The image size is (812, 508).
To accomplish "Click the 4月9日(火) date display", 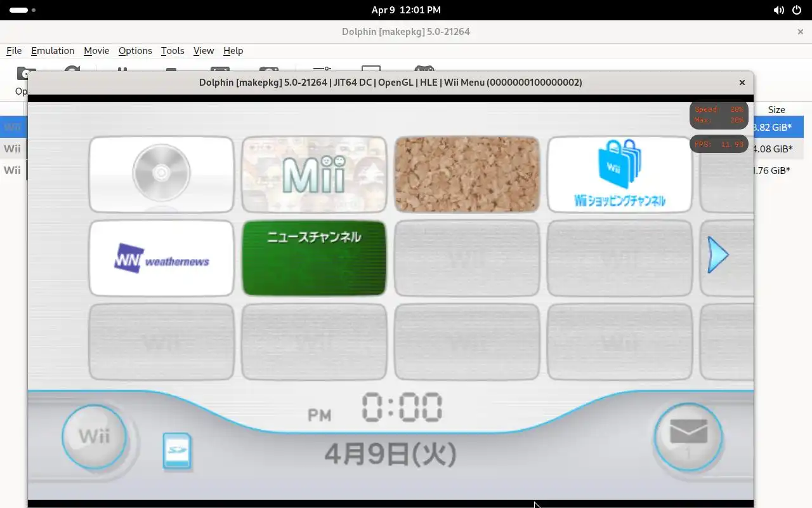I will coord(391,454).
